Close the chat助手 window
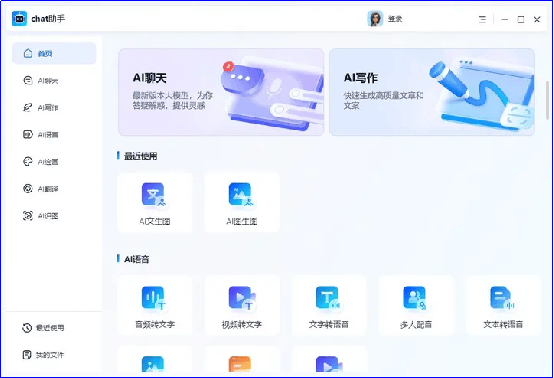This screenshot has width=554, height=378. [x=537, y=19]
